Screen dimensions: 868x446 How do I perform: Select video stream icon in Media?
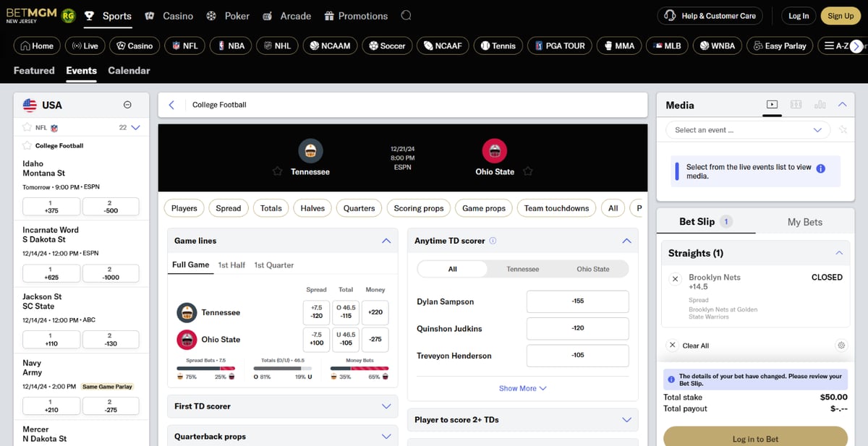(x=772, y=105)
